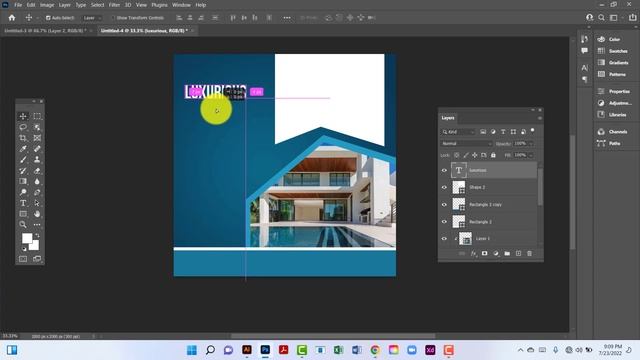The image size is (640, 360).
Task: Create a new layer group
Action: (x=507, y=253)
